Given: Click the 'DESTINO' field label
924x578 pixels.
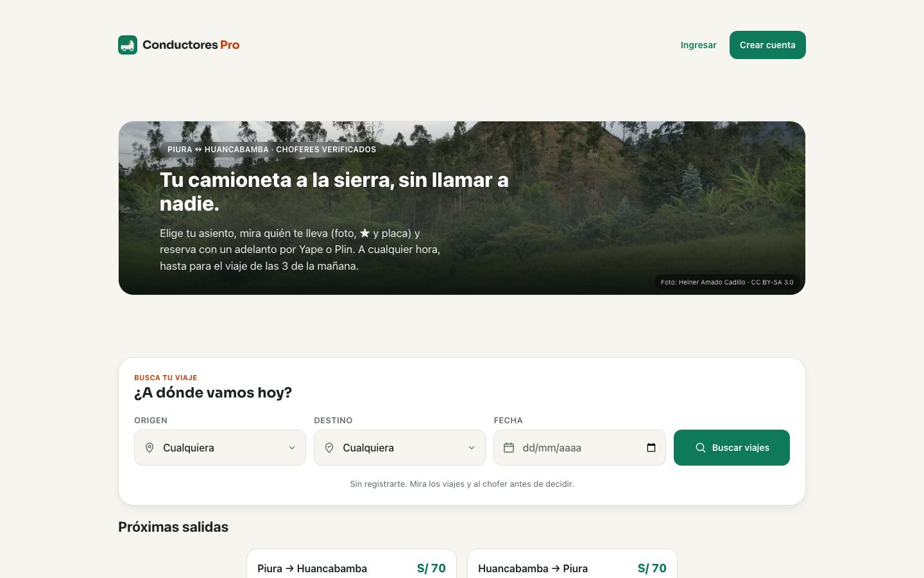Looking at the screenshot, I should click(333, 421).
